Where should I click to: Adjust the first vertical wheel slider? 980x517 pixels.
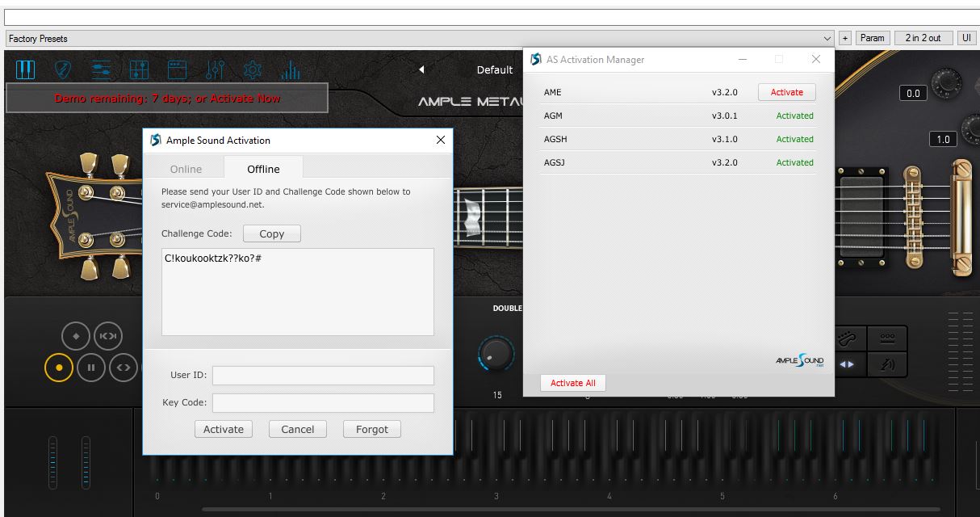53,463
